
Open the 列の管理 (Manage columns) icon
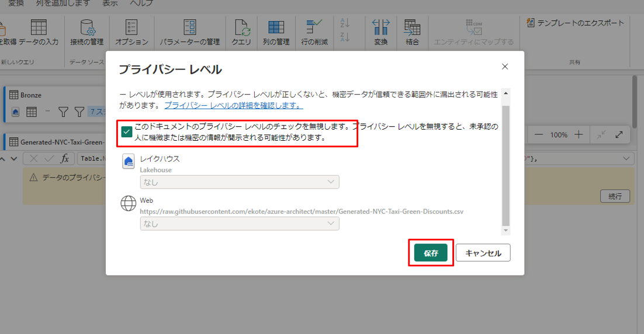pyautogui.click(x=276, y=27)
